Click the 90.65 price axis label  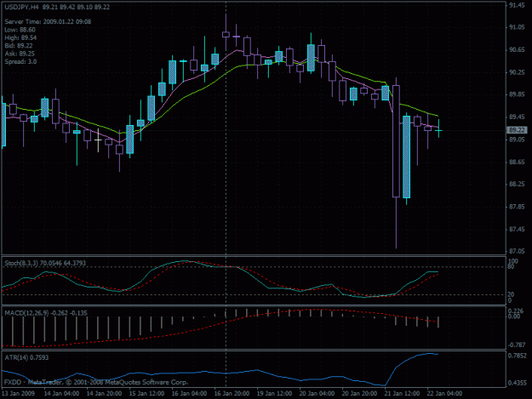click(x=517, y=50)
